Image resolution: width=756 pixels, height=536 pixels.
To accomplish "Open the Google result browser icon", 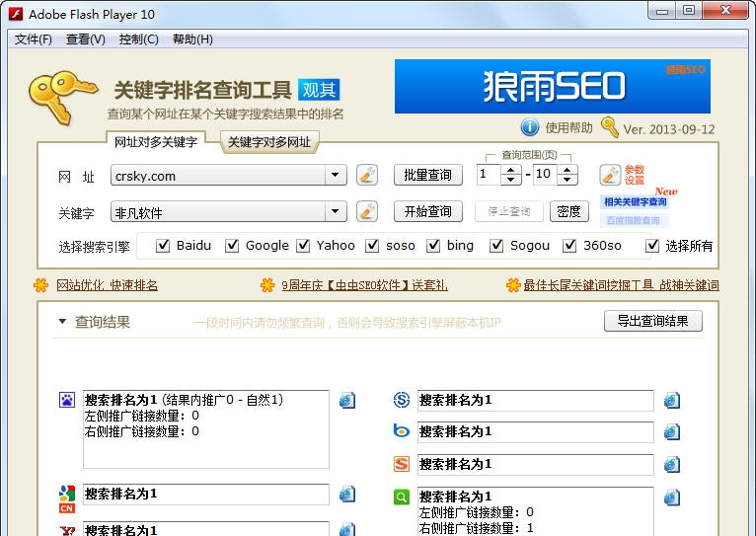I will click(x=347, y=495).
